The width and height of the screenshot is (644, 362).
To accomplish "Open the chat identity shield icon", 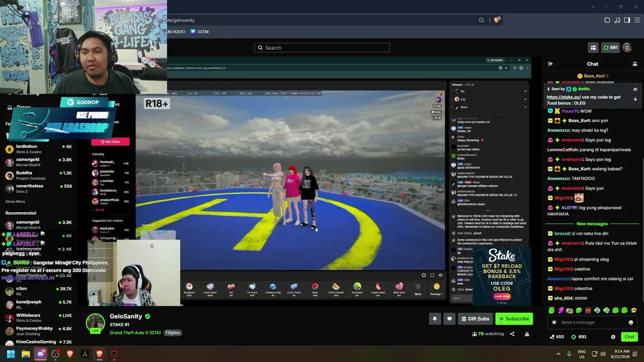I will coord(554,322).
